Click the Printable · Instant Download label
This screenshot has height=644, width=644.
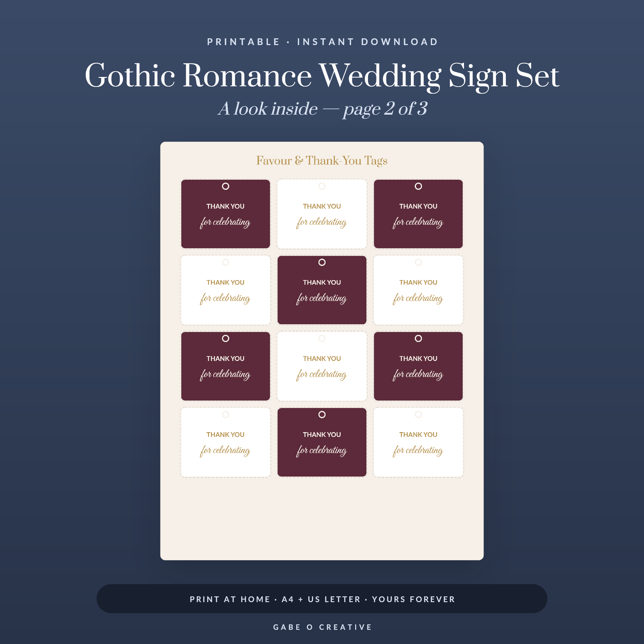(x=322, y=42)
